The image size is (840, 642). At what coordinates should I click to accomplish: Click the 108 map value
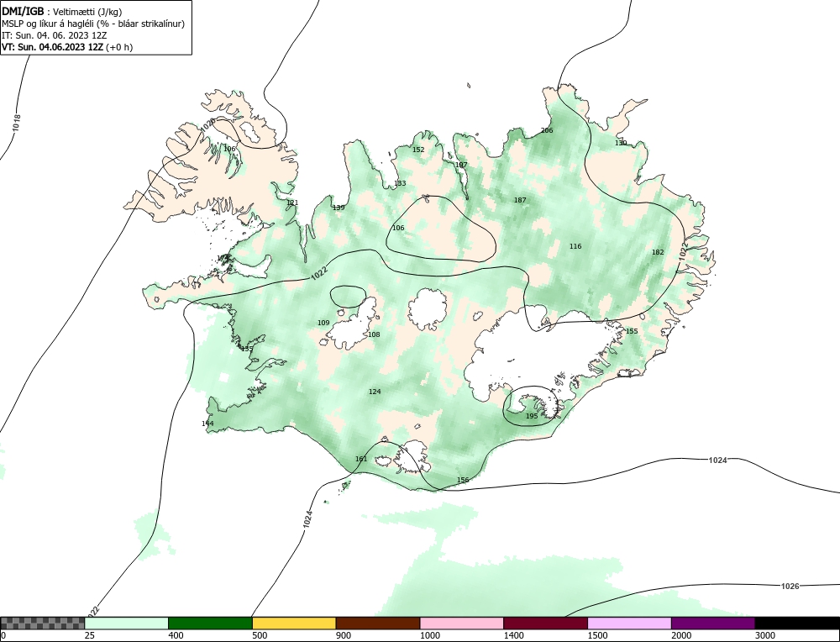[374, 334]
